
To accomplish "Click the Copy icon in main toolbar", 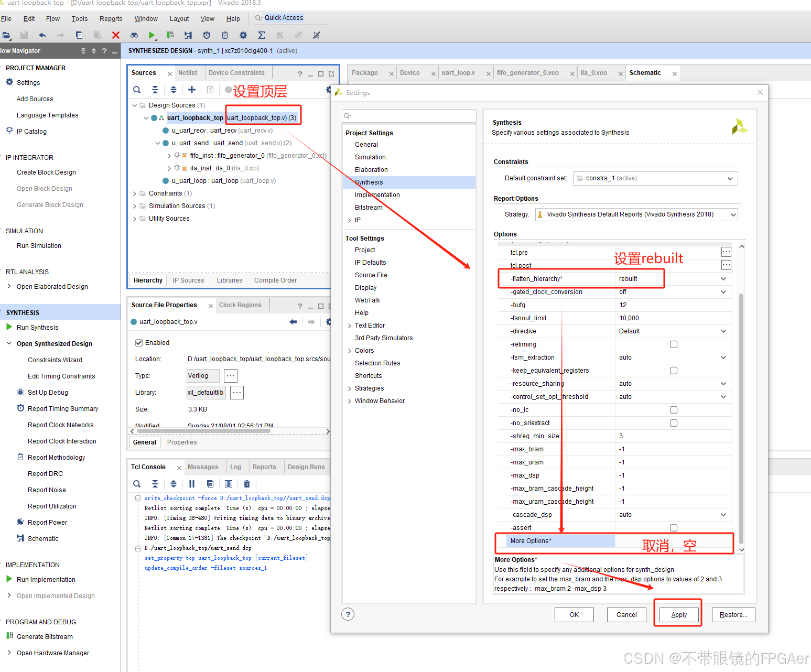I will (79, 35).
